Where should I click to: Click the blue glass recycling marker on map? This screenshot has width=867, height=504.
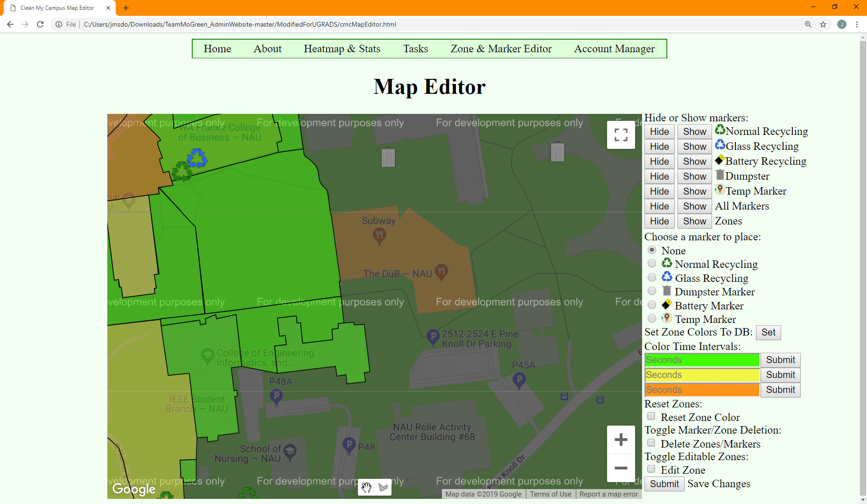(197, 158)
